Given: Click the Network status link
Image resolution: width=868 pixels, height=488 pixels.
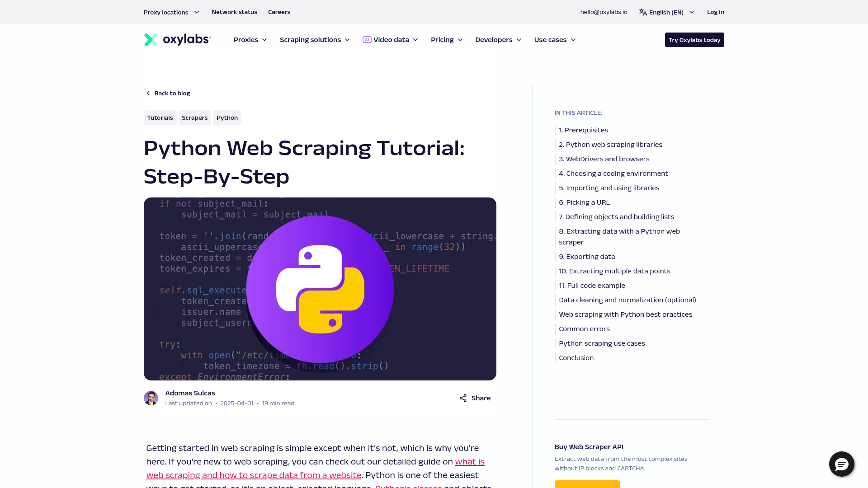Looking at the screenshot, I should coord(234,12).
